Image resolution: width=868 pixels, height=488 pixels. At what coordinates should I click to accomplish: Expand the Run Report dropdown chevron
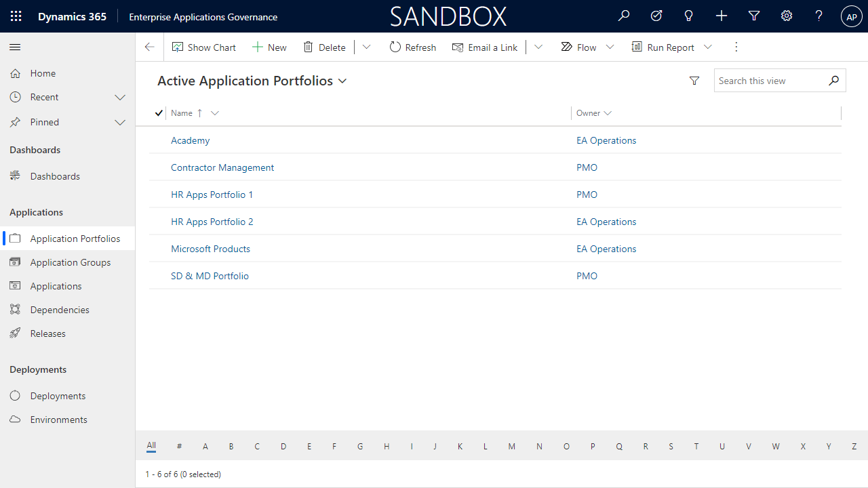tap(708, 47)
